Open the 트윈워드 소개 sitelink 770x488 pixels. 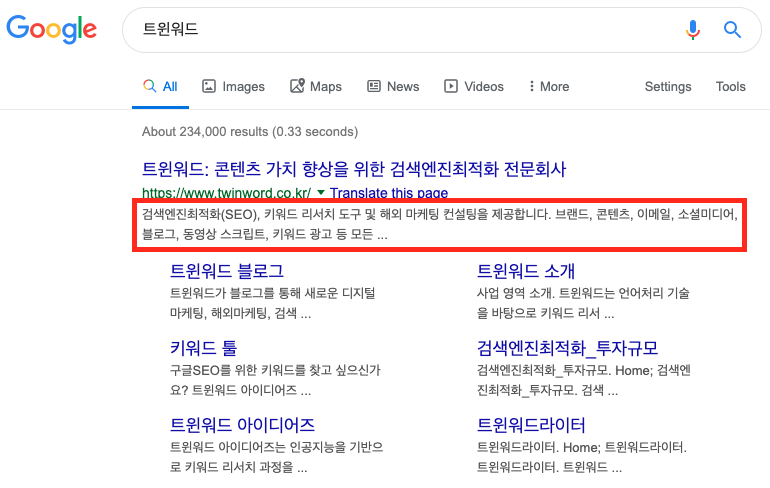pos(525,271)
